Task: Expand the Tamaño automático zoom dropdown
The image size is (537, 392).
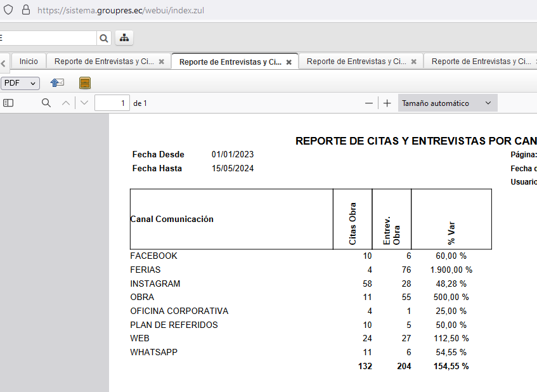Action: coord(448,103)
